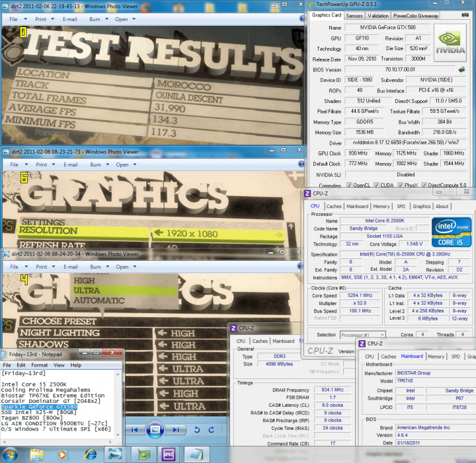Click the Intel Core i5 logo in CPU-Z
Image resolution: width=476 pixels, height=463 pixels.
coord(452,232)
